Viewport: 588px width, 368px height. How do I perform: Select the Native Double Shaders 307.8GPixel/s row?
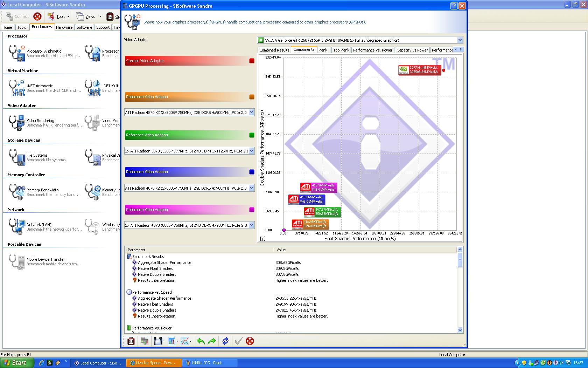pos(291,274)
